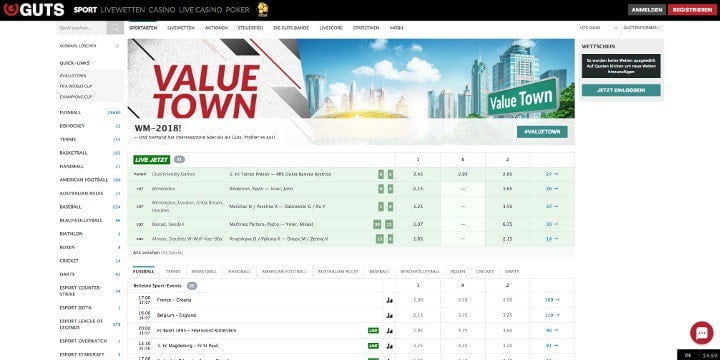Click the Ja icon for FC Basel match
The width and height of the screenshot is (720, 360).
point(389,331)
